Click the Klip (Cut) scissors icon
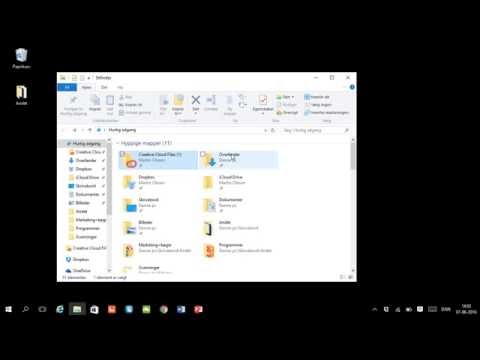The height and width of the screenshot is (360, 480). 122,97
